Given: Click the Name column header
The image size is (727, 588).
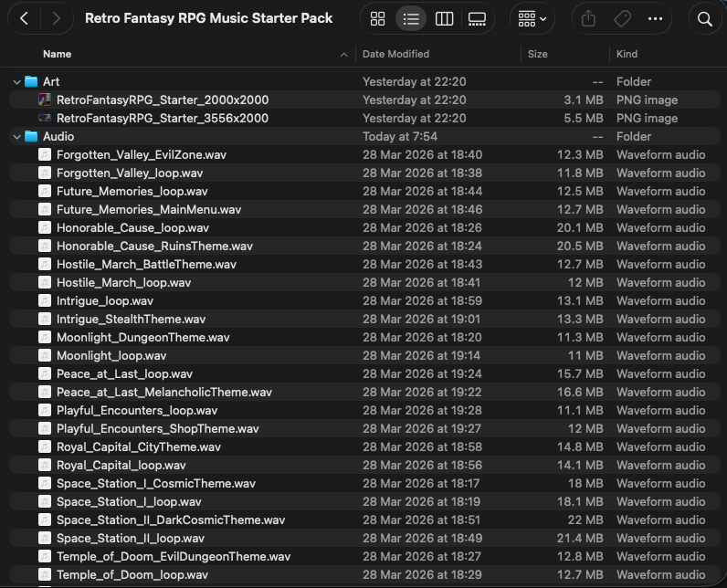Looking at the screenshot, I should point(57,54).
